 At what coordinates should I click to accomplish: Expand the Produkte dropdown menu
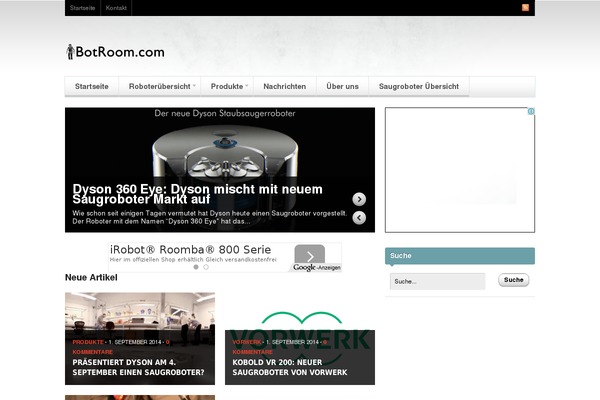click(x=227, y=87)
